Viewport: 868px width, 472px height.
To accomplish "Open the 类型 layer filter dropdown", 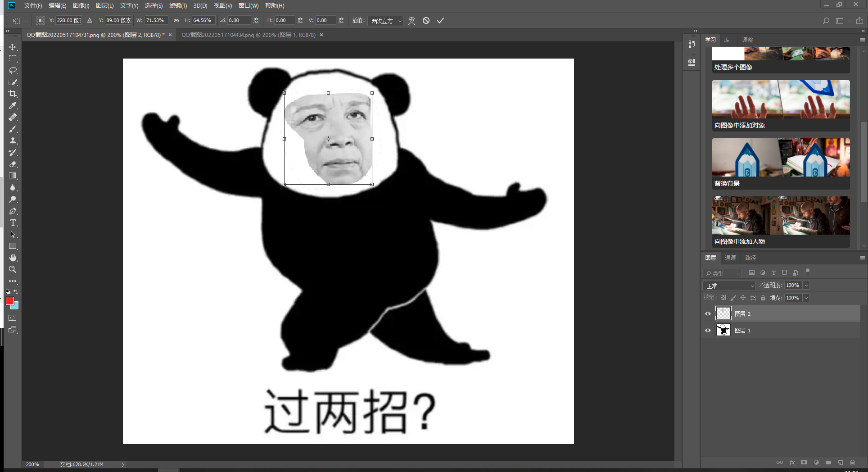I will [x=722, y=273].
